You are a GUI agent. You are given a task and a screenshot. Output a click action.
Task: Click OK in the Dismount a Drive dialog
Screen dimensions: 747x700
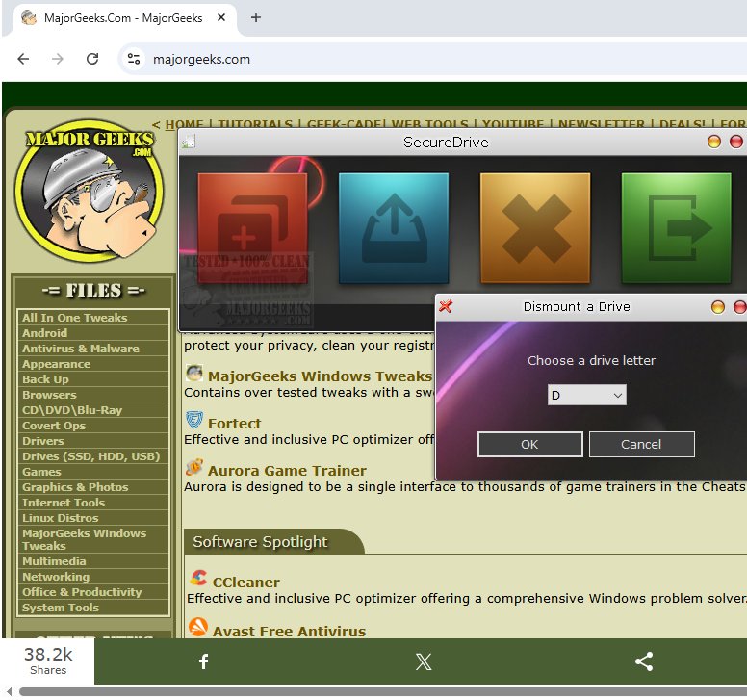529,444
